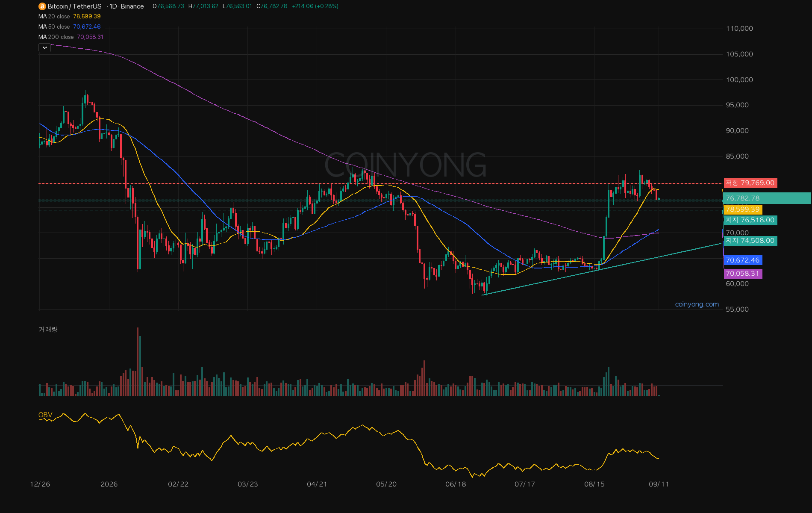
Task: Select the MA 50 close legend
Action: coord(70,27)
